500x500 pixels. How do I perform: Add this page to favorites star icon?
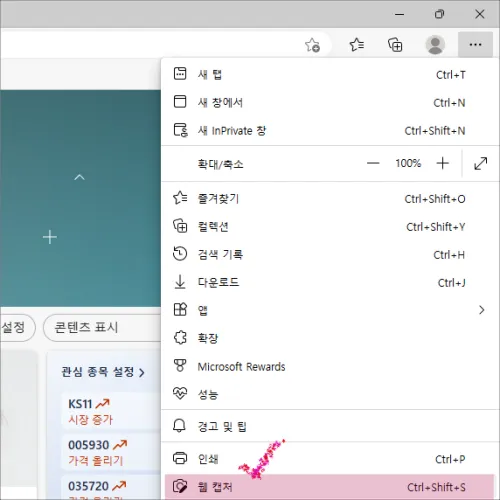tap(312, 45)
